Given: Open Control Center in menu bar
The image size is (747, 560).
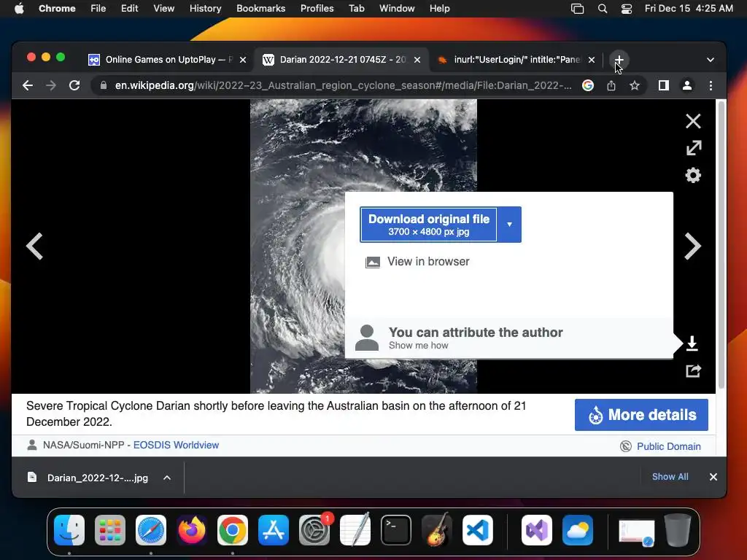Looking at the screenshot, I should (x=627, y=9).
